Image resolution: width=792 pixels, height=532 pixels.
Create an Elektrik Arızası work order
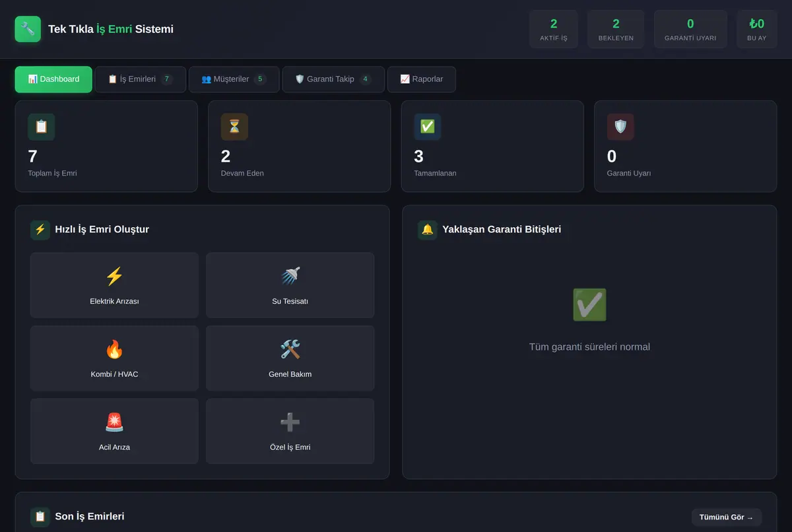pyautogui.click(x=114, y=285)
